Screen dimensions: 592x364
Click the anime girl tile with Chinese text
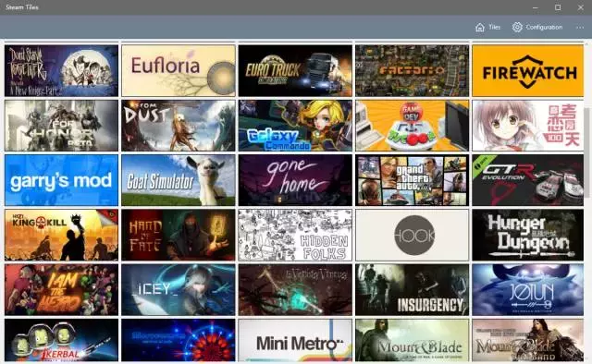pos(528,126)
